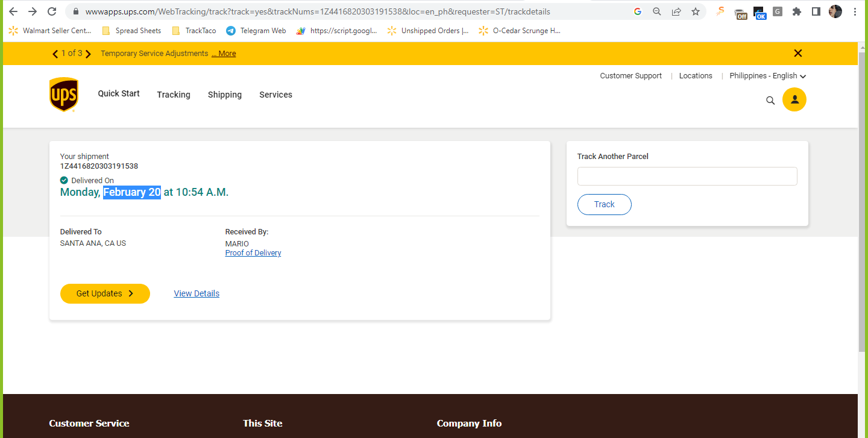The height and width of the screenshot is (438, 868).
Task: Click the browser share page icon
Action: point(676,11)
